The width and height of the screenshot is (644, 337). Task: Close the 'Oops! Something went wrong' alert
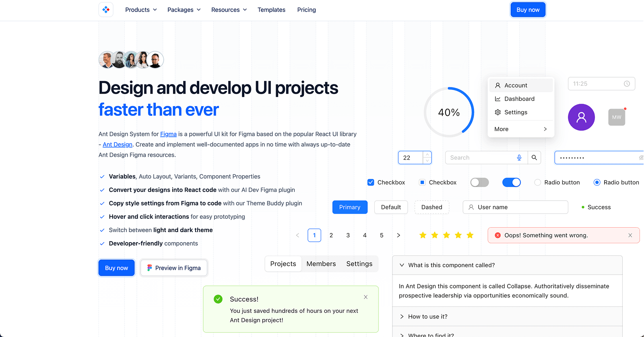630,235
